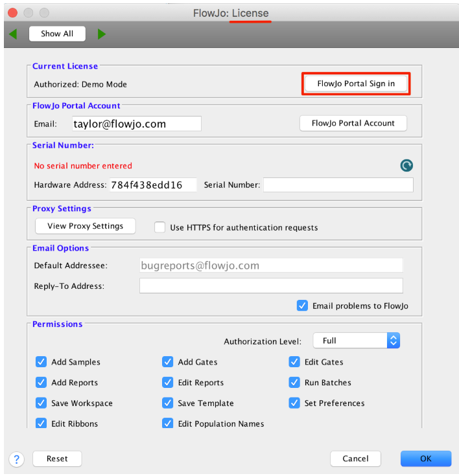Toggle the Edit Gates permission
Viewport: 459px width, 476px height.
coord(294,362)
